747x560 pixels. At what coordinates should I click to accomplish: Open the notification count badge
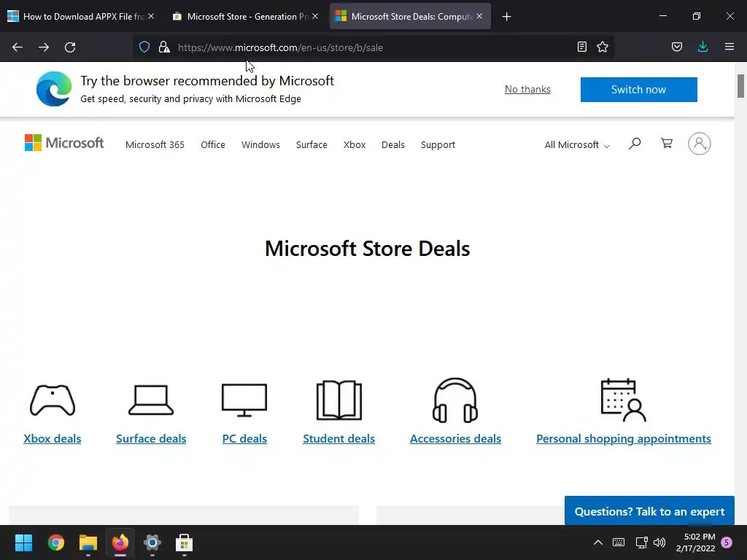727,542
